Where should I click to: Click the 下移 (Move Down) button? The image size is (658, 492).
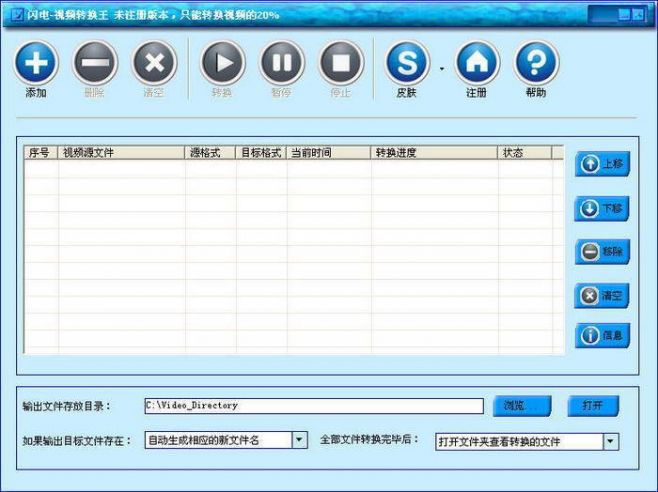click(x=602, y=208)
